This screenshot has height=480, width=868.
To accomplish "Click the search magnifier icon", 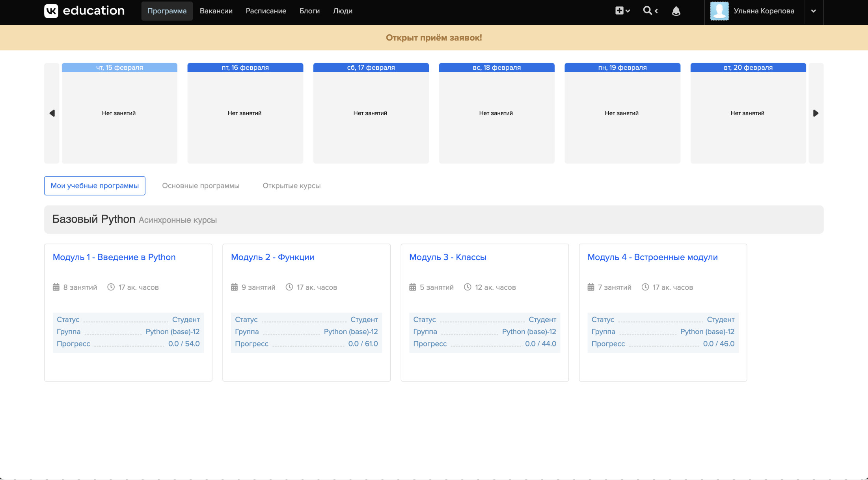I will click(x=647, y=11).
